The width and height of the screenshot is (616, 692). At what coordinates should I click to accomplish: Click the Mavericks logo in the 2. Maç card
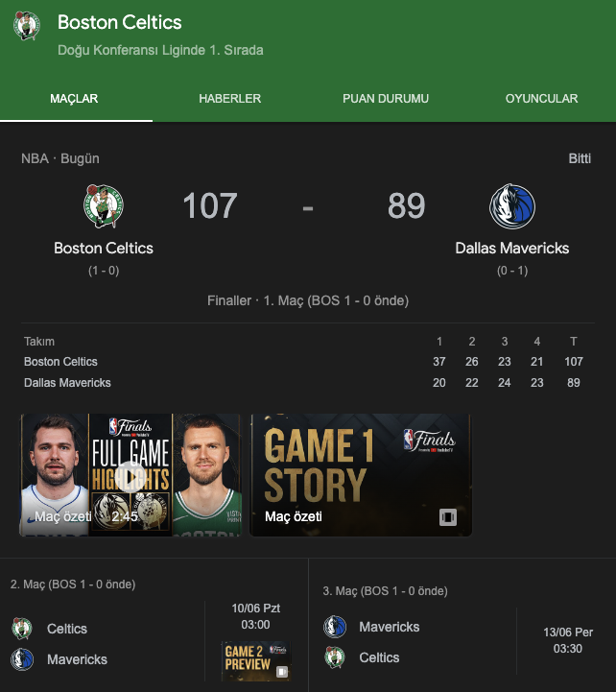pos(22,659)
